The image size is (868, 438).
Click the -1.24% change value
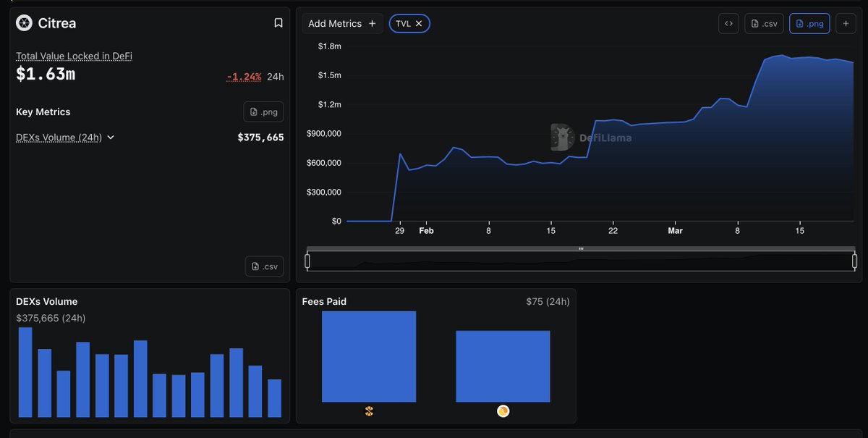pyautogui.click(x=244, y=77)
